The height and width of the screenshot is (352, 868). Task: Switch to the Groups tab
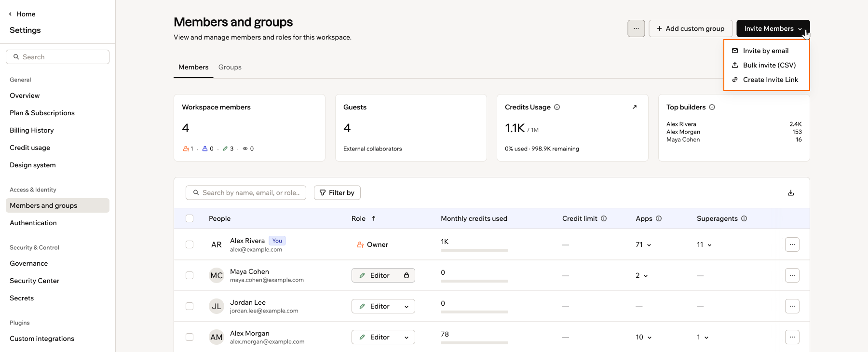[230, 67]
